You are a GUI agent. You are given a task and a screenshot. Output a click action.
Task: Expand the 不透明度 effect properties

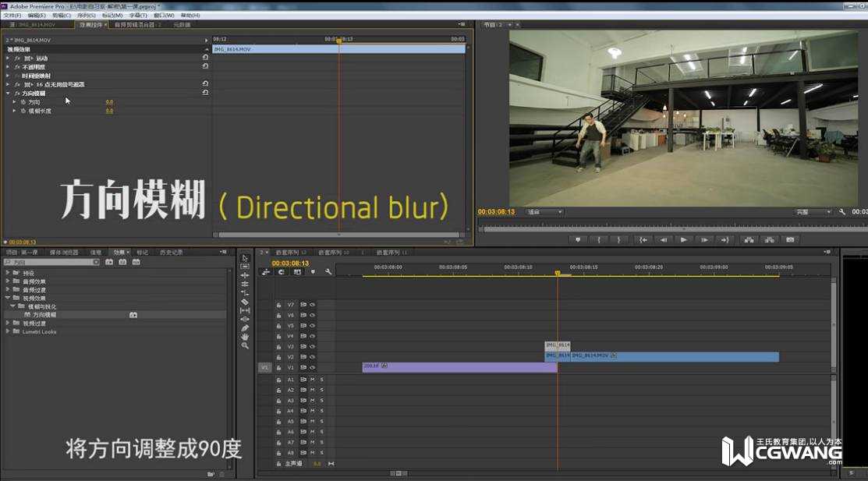[x=8, y=66]
